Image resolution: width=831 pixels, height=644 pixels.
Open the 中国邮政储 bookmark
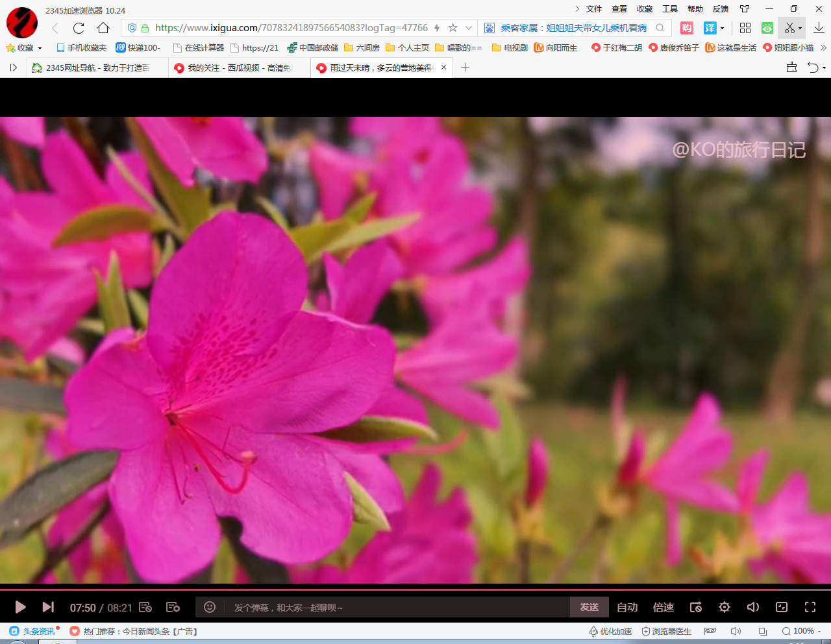(313, 47)
